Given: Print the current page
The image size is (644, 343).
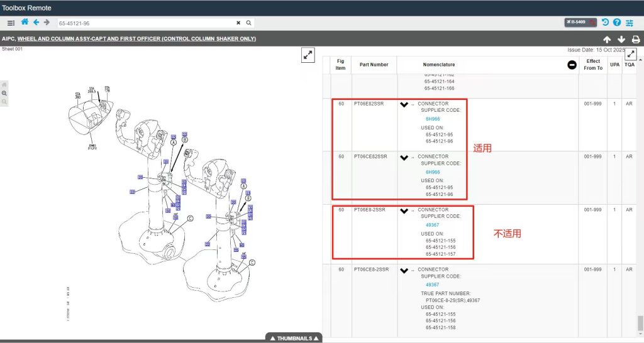Looking at the screenshot, I should pos(635,40).
